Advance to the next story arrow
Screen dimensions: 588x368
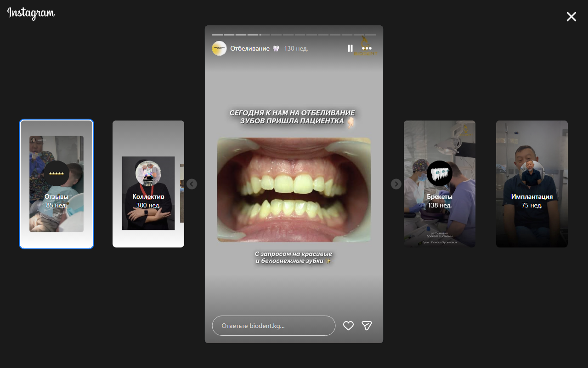396,184
